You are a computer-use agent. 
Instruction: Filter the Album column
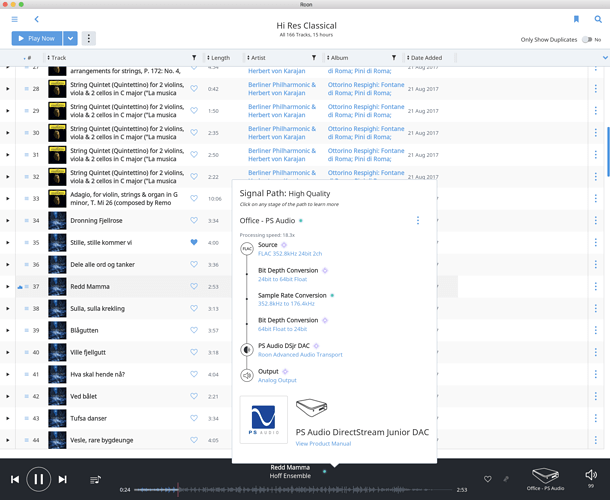[394, 58]
